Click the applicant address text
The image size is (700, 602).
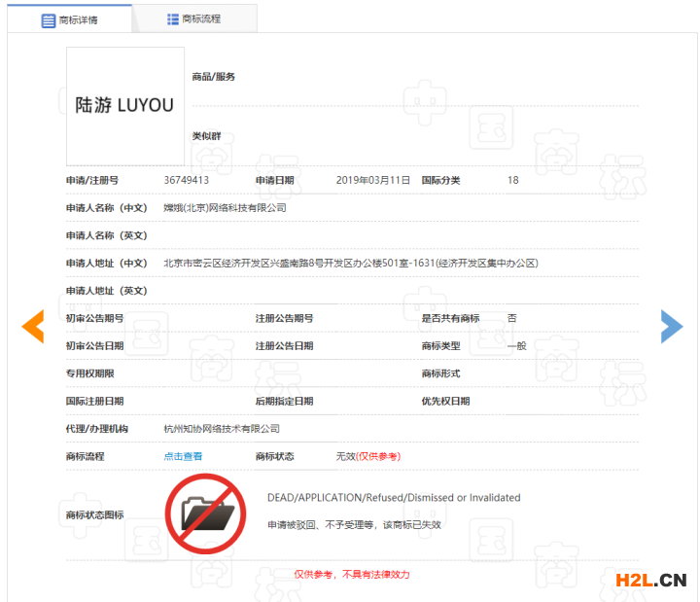point(350,264)
